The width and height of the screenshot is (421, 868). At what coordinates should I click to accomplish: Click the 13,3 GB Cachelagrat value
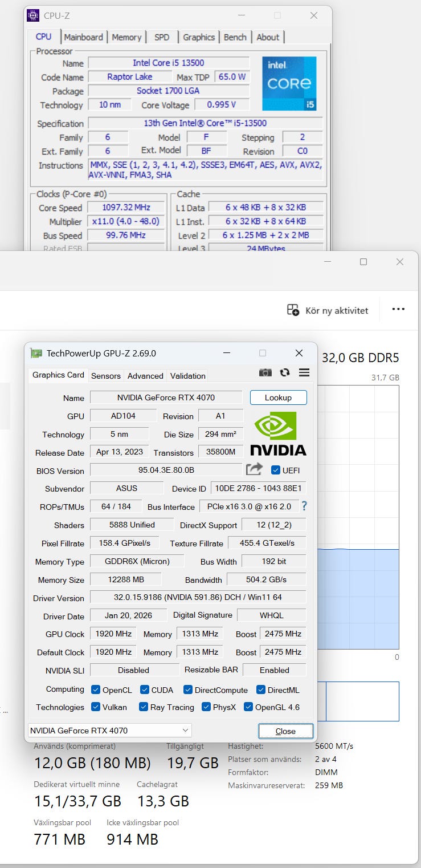point(163,801)
